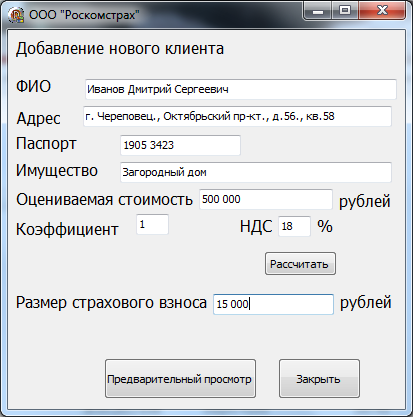This screenshot has height=417, width=413.
Task: Click the Имущество field Загородный дом
Action: [x=256, y=172]
